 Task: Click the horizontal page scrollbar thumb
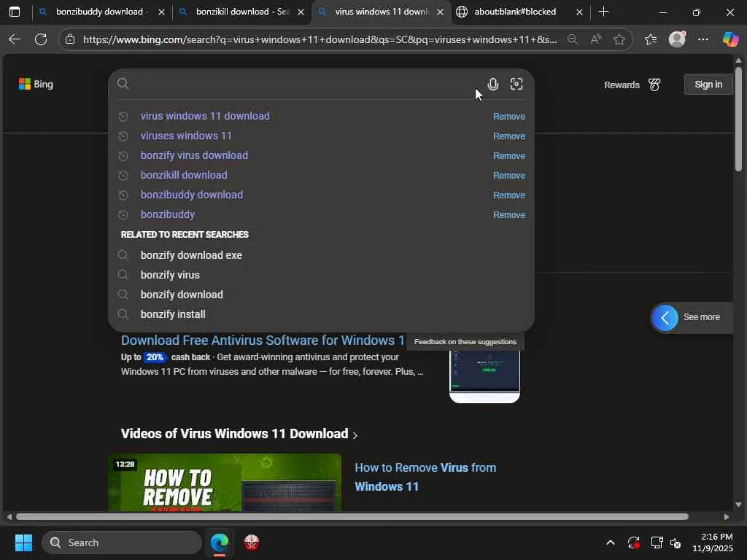pyautogui.click(x=352, y=517)
